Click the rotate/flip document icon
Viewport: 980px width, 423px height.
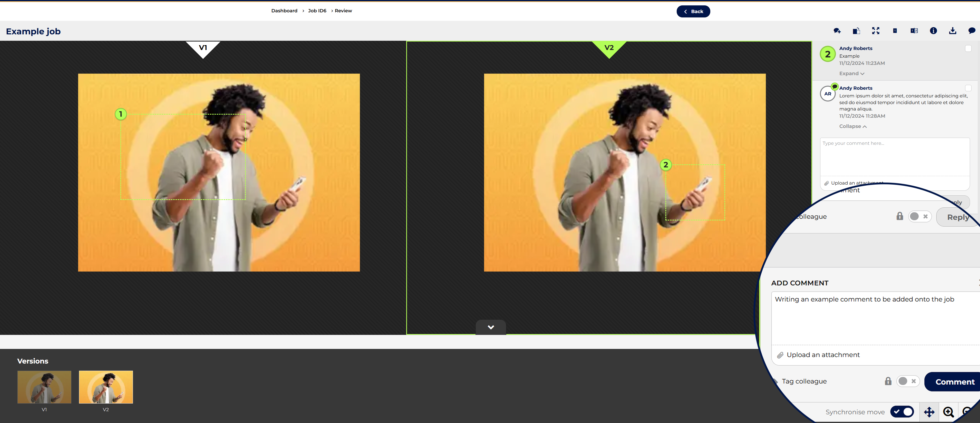[x=856, y=31]
